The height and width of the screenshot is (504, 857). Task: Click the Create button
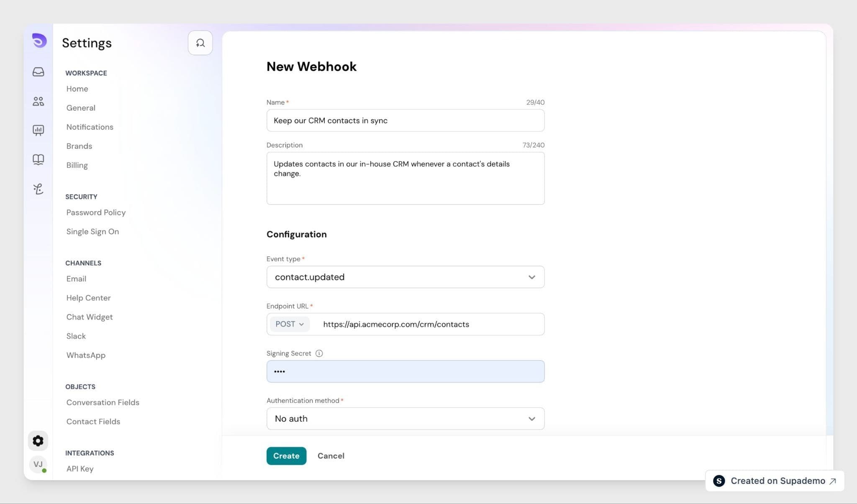286,456
